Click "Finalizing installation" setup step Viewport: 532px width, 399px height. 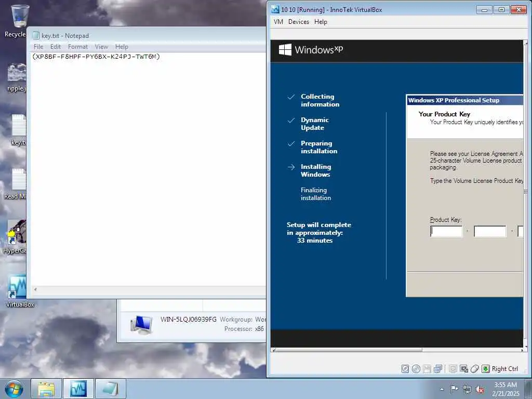click(x=315, y=194)
